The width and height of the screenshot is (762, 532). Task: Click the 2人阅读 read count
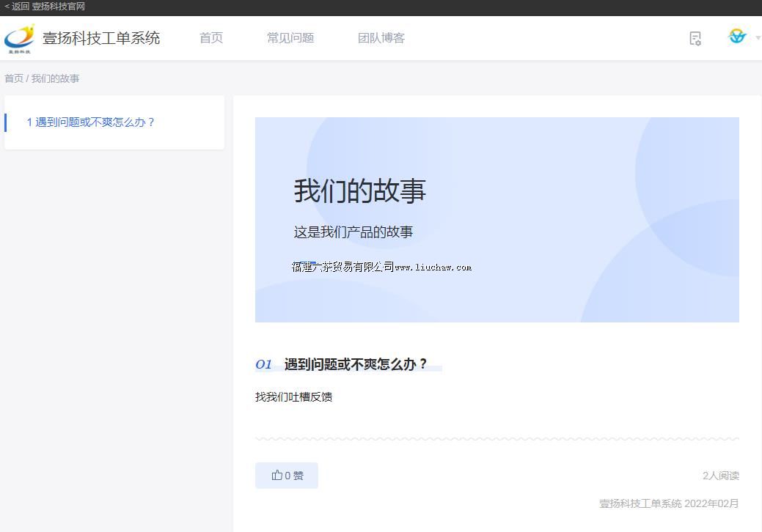(x=720, y=476)
